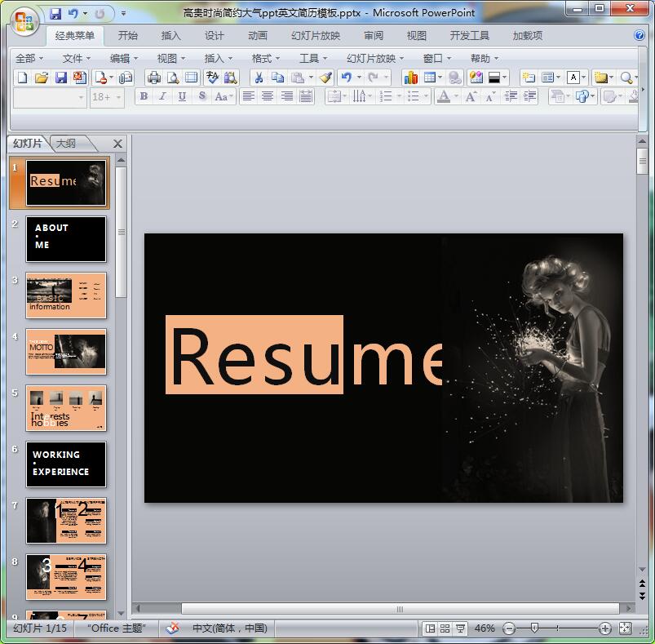Send as email attachment icon
Image resolution: width=655 pixels, height=644 pixels.
pos(126,78)
